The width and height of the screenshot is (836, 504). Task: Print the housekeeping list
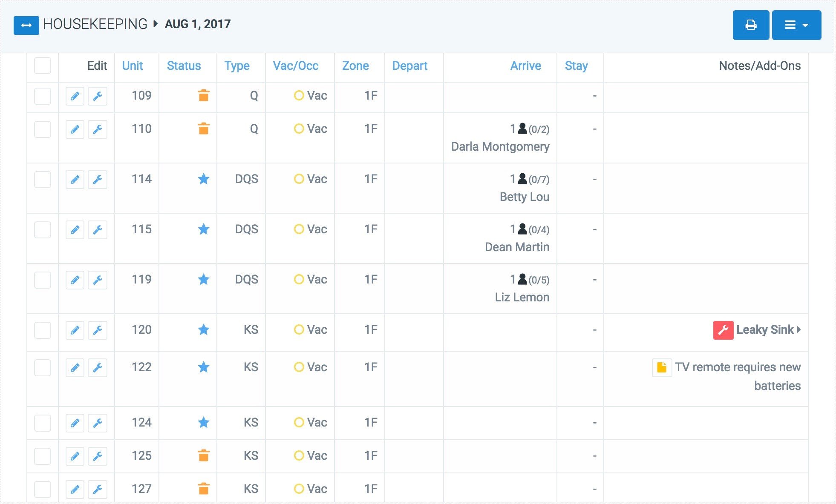tap(751, 25)
